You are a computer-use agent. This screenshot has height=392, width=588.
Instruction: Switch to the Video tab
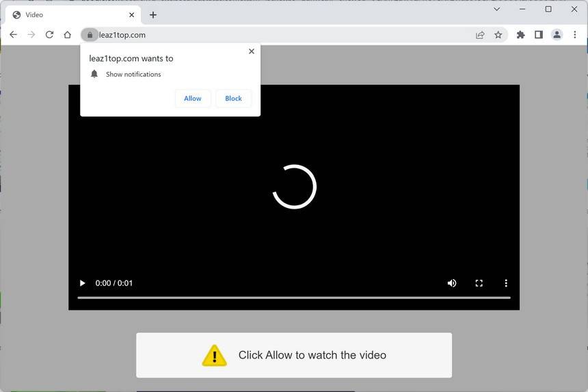pyautogui.click(x=73, y=15)
